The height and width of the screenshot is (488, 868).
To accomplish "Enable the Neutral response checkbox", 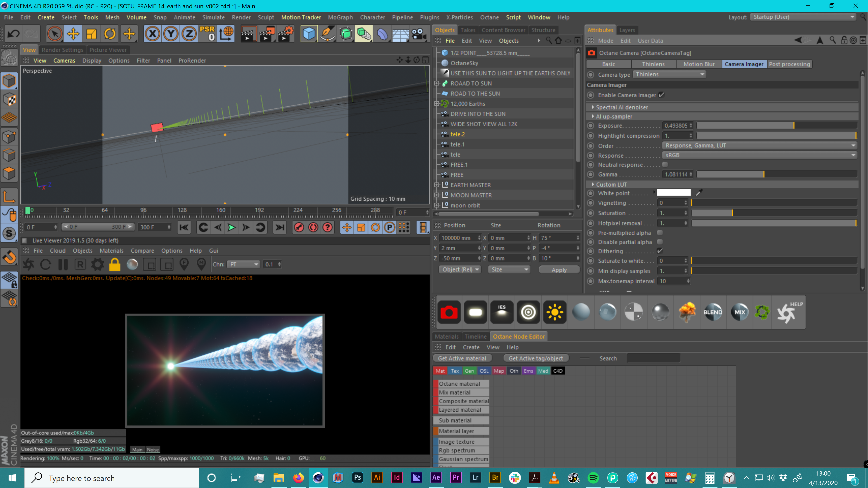I will click(665, 165).
